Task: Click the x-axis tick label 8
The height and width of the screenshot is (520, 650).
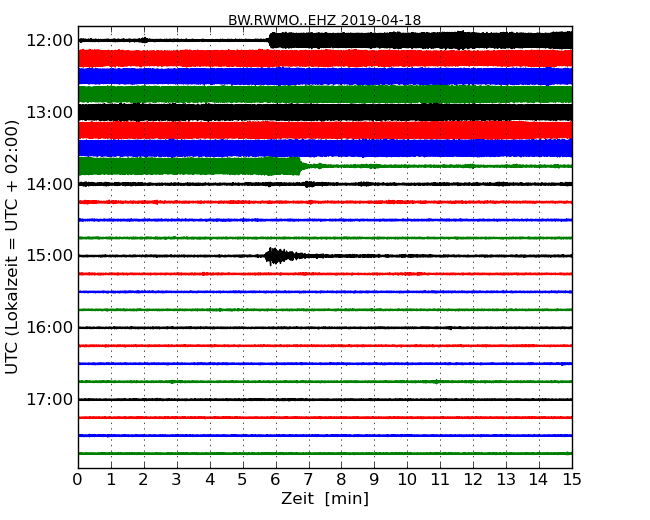Action: coord(341,480)
